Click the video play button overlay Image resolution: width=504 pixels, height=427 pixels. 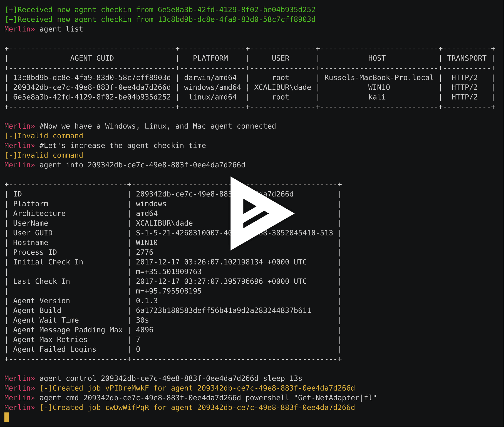(x=261, y=213)
